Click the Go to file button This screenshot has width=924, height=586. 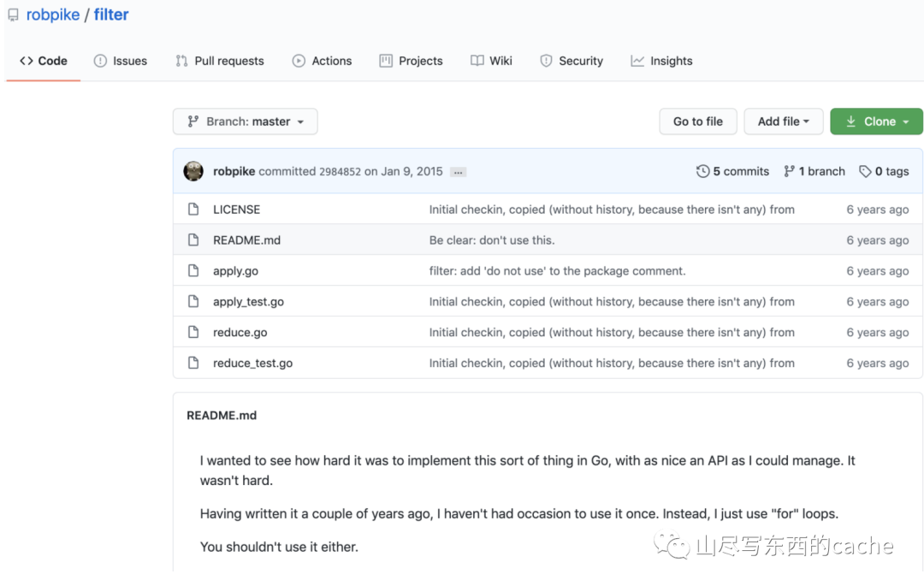[x=698, y=121]
